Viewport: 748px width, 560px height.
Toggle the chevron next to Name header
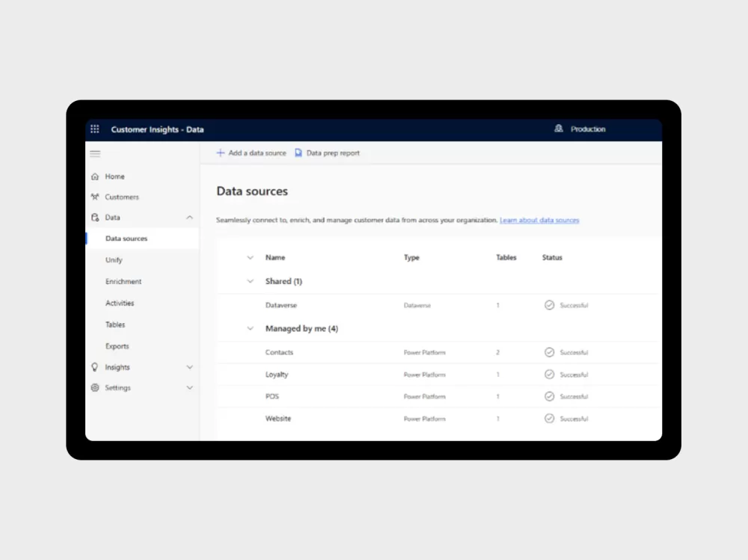tap(250, 258)
